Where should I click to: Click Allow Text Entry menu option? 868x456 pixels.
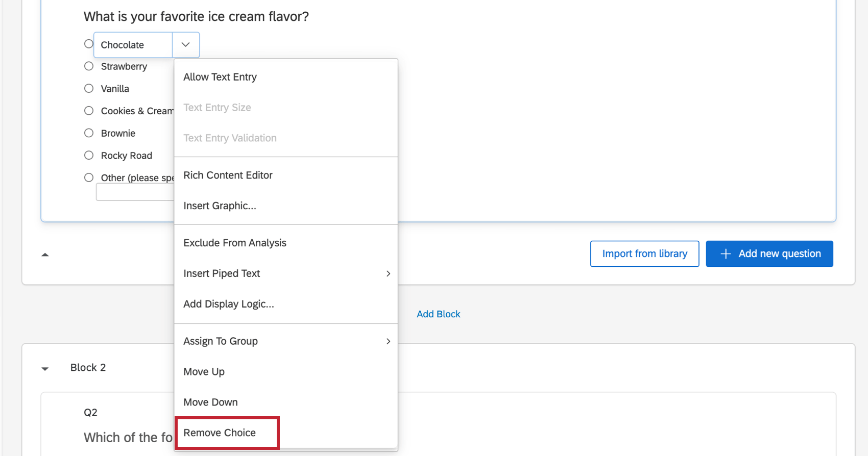click(x=220, y=77)
